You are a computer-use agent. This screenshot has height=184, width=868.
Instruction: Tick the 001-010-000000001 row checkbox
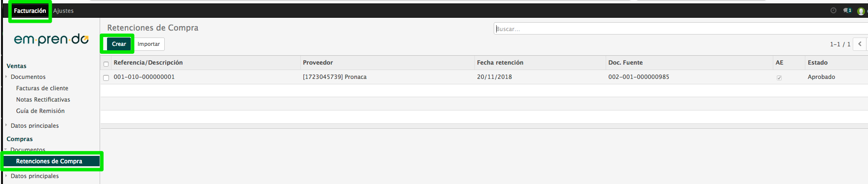pyautogui.click(x=106, y=77)
